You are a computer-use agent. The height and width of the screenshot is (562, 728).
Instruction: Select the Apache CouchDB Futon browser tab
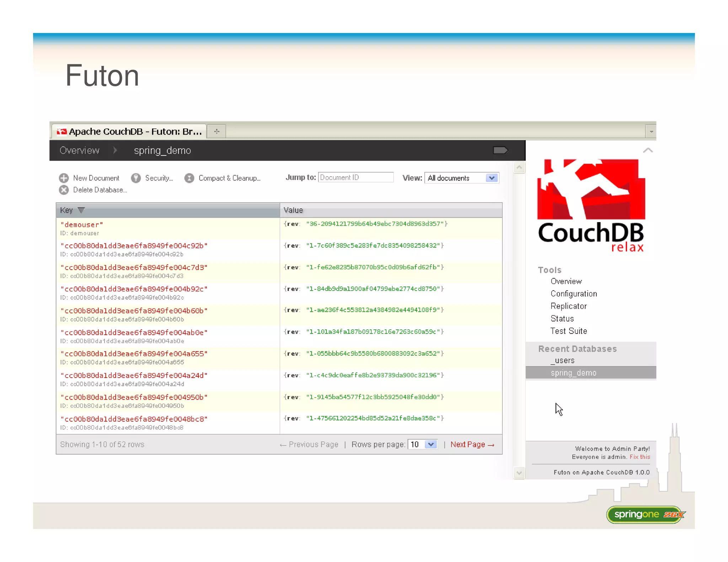(x=130, y=131)
